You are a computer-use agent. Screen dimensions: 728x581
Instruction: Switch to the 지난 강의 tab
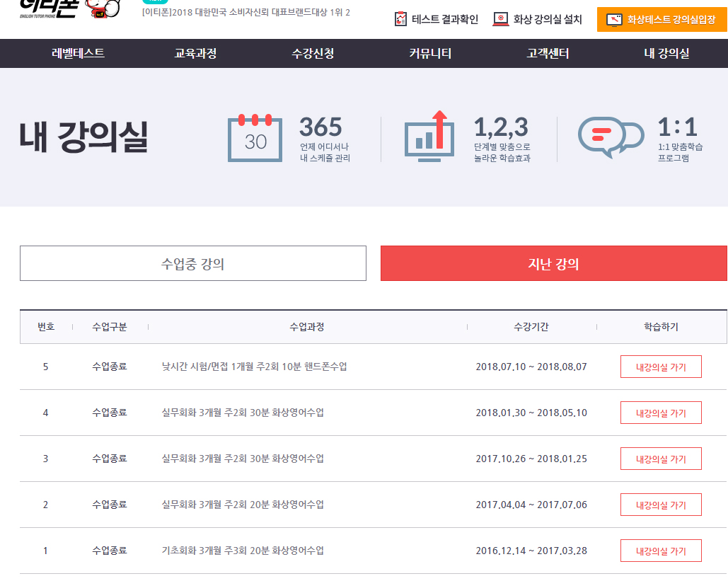553,264
